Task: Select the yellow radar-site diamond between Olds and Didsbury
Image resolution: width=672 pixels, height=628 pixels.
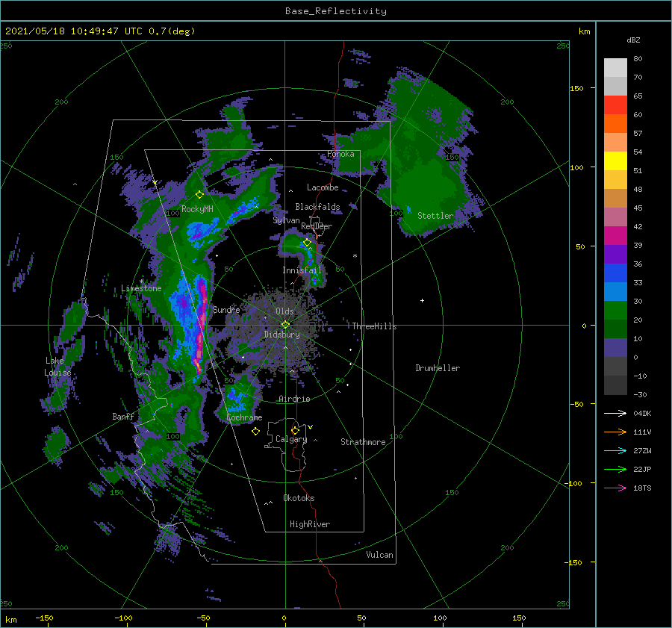Action: tap(285, 325)
